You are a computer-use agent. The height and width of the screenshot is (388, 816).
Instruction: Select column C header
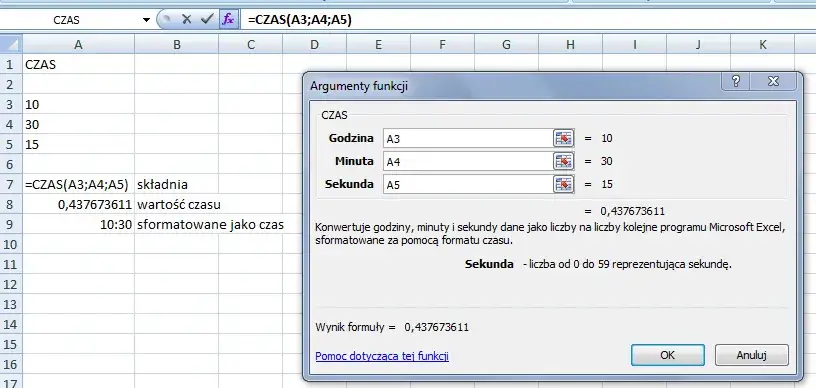point(251,45)
